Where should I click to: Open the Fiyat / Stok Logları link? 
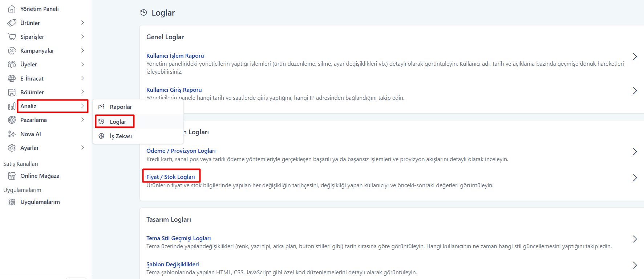(170, 177)
